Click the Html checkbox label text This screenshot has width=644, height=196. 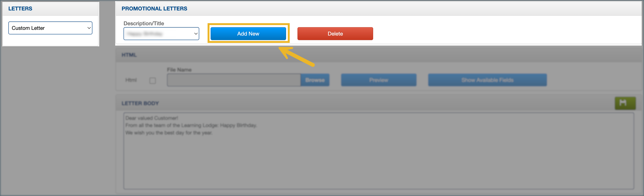131,80
